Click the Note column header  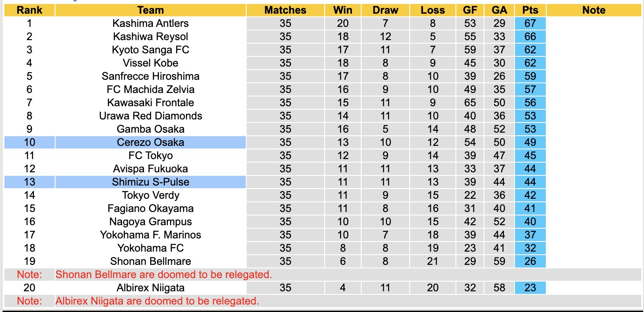593,10
